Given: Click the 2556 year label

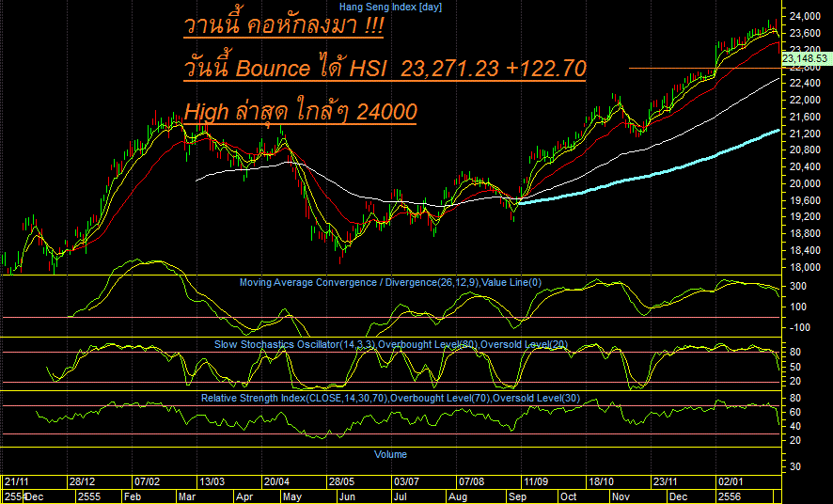Looking at the screenshot, I should pos(728,496).
